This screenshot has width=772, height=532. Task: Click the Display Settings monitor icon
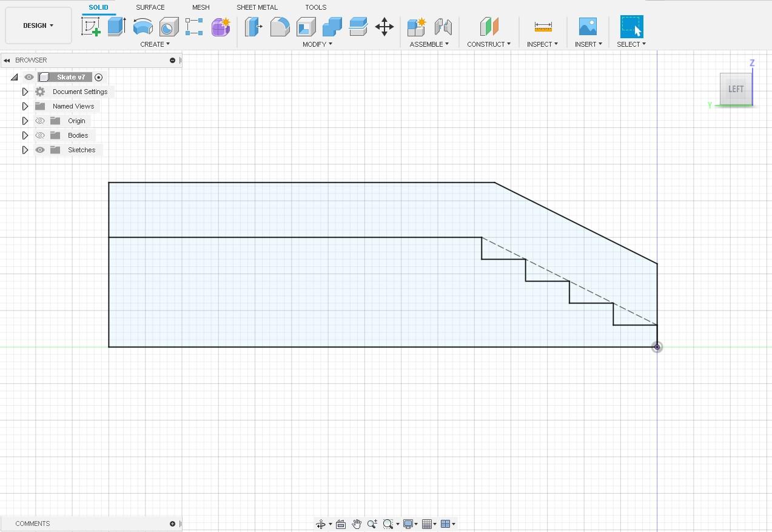408,524
